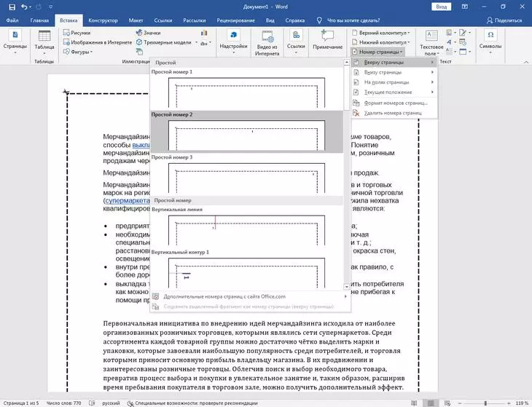The width and height of the screenshot is (532, 407).
Task: Open the Ссылки ribbon tab
Action: [x=163, y=20]
